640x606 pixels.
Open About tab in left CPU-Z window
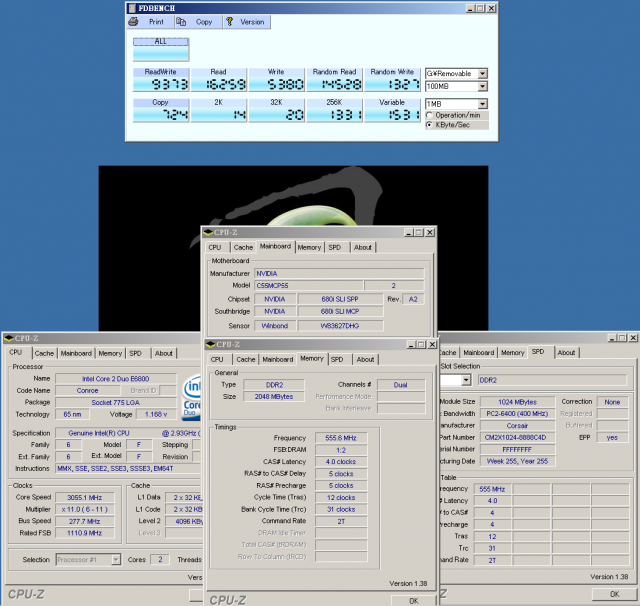[163, 353]
